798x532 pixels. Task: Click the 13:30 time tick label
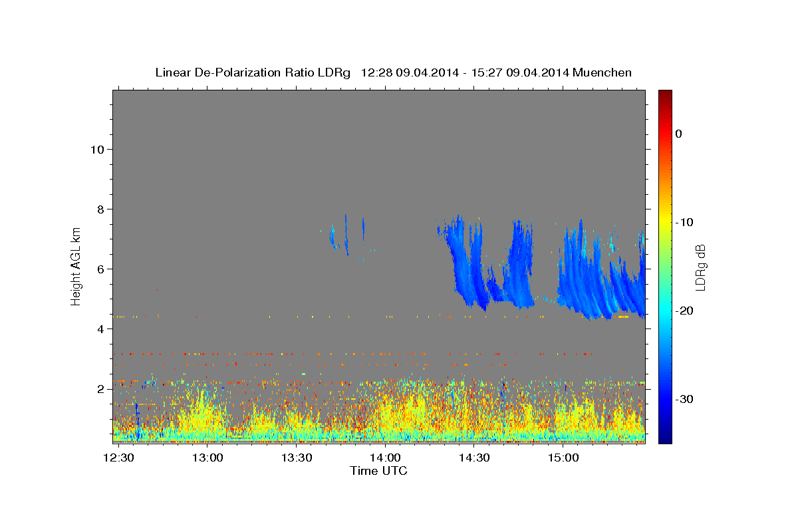pyautogui.click(x=296, y=458)
